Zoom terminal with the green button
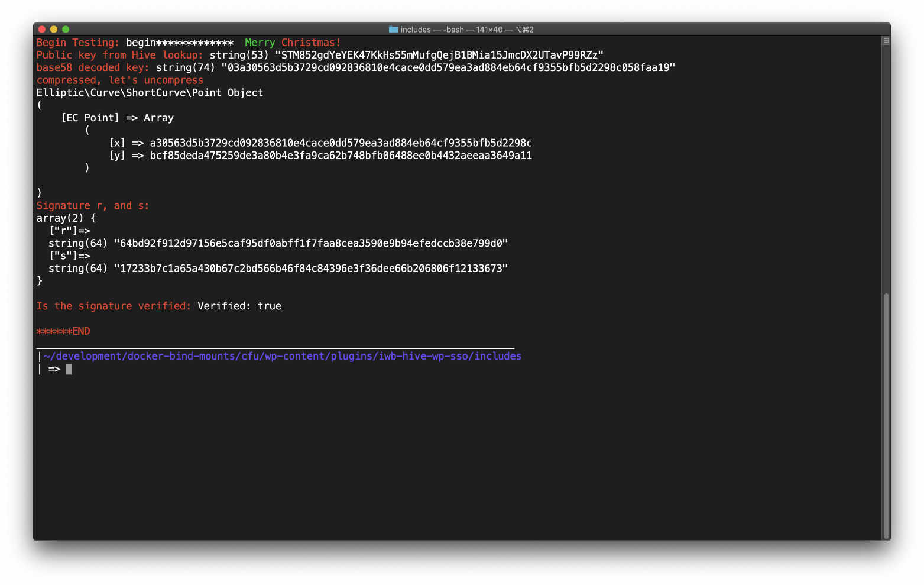 (x=66, y=29)
